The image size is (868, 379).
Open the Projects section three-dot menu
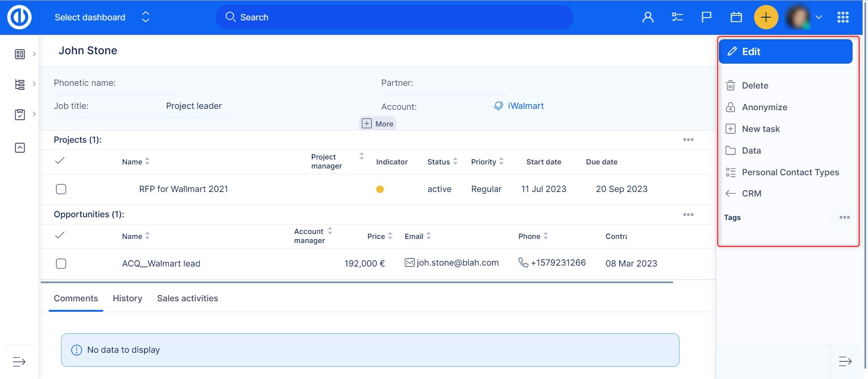(688, 140)
